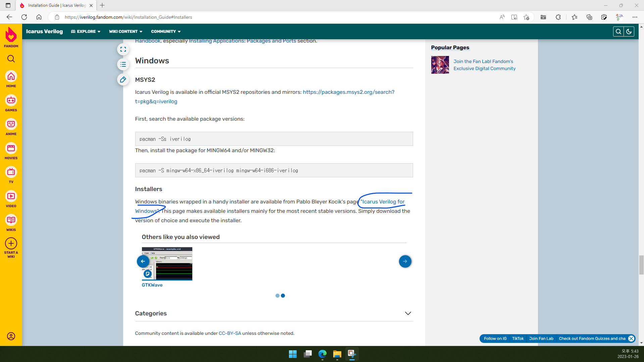Screen dimensions: 644x362
Task: Click the GTKWave thumbnail
Action: click(x=167, y=263)
